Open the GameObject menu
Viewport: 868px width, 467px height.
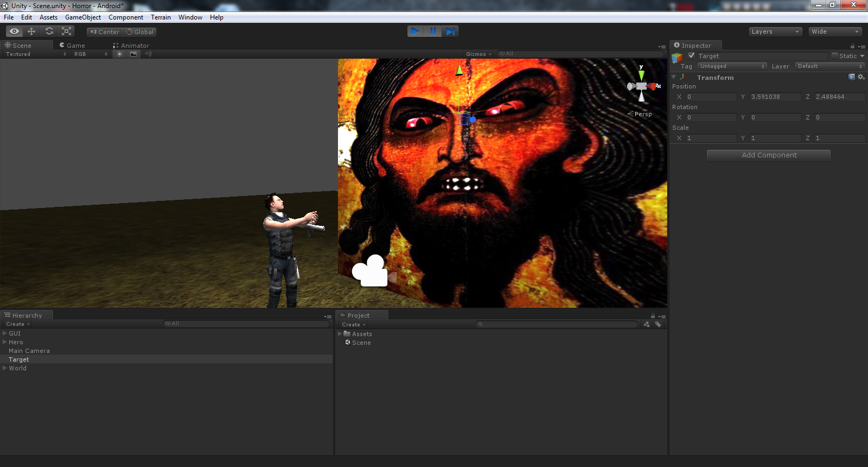[x=82, y=17]
